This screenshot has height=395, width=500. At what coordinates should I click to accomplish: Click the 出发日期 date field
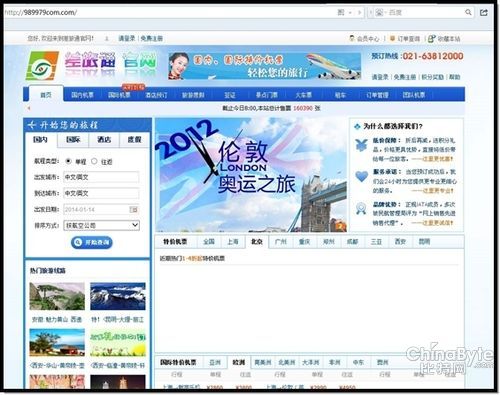point(101,209)
